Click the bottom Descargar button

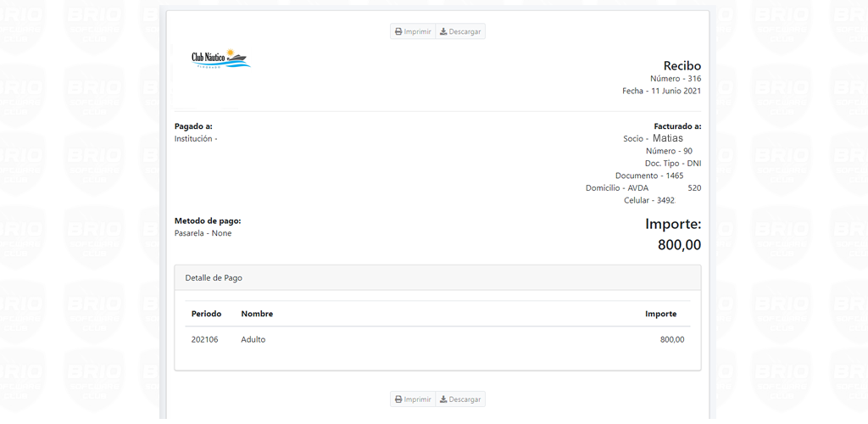click(460, 399)
